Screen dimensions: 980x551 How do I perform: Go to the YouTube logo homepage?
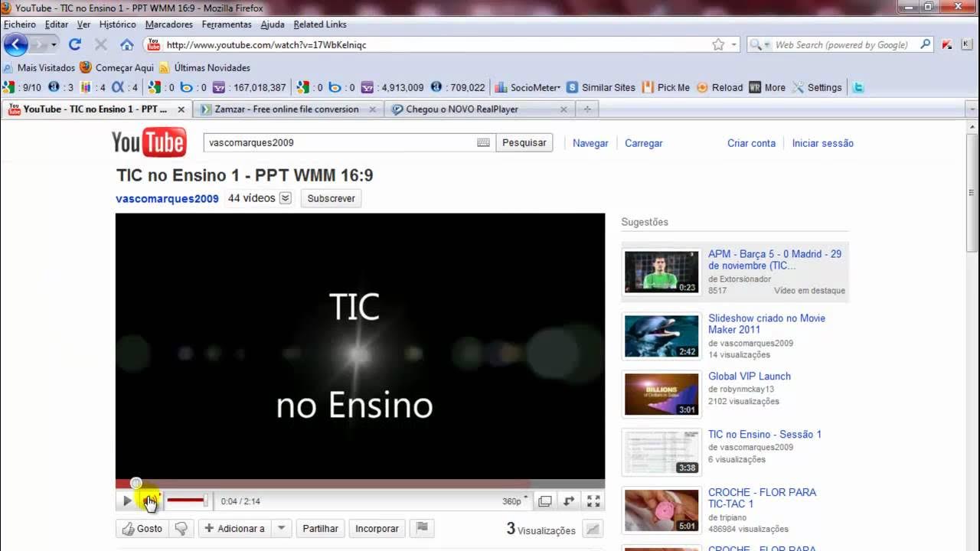[x=149, y=142]
